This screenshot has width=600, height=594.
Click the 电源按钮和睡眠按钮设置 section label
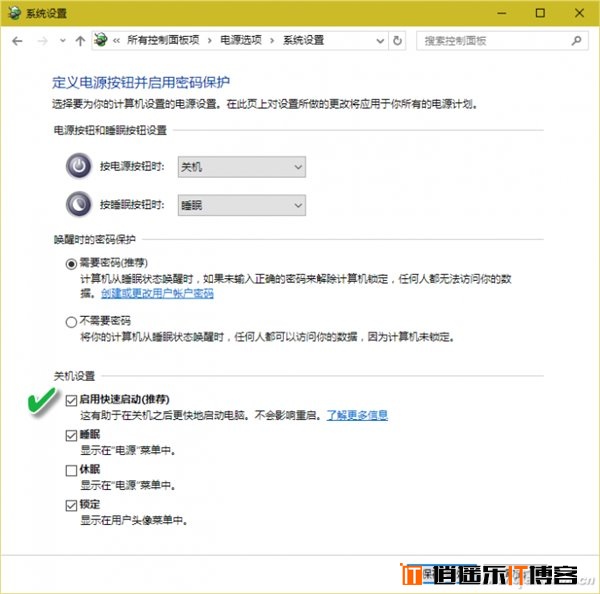pyautogui.click(x=110, y=130)
